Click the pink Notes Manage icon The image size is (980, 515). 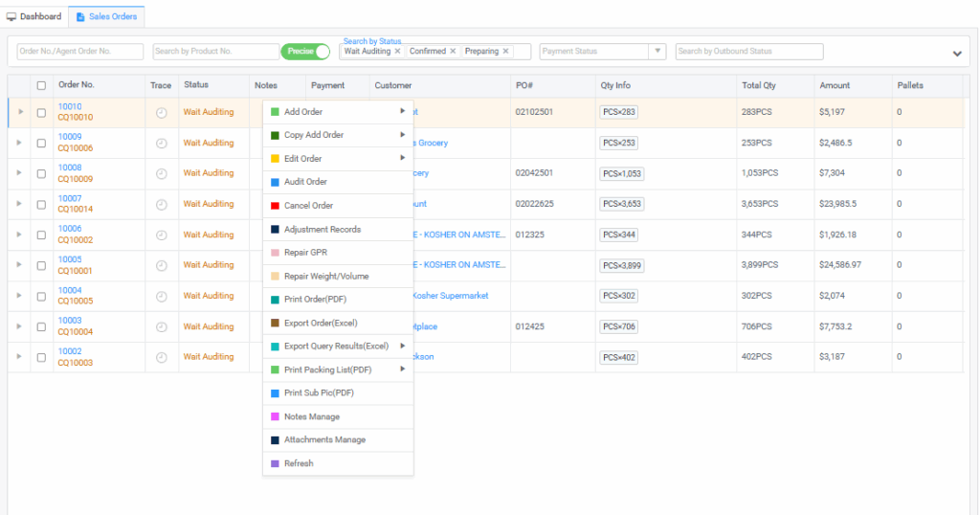[x=276, y=416]
